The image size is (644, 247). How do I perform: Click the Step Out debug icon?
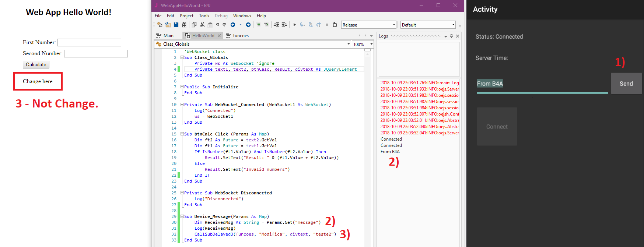[x=319, y=25]
